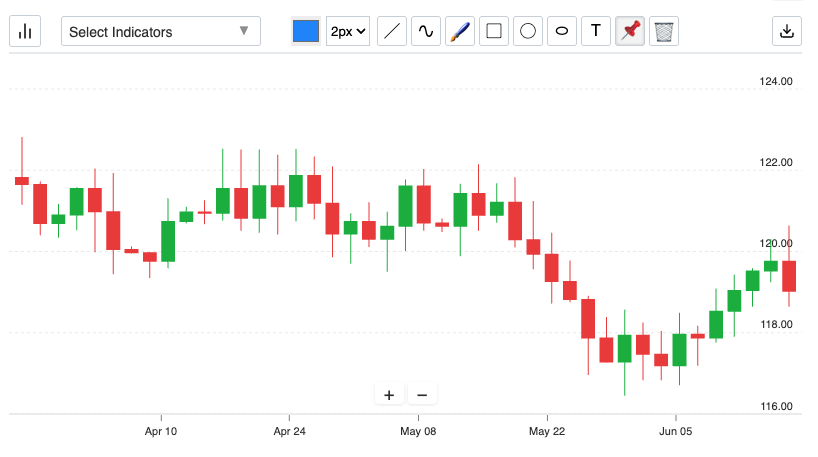
Task: Click the May 08 date label
Action: (x=418, y=431)
